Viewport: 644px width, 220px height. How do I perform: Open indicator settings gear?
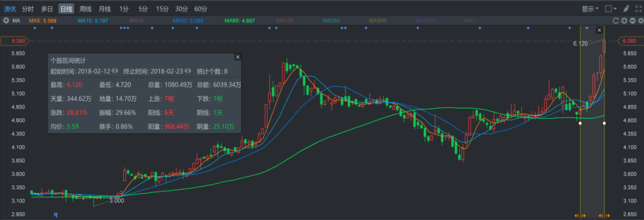(x=641, y=21)
